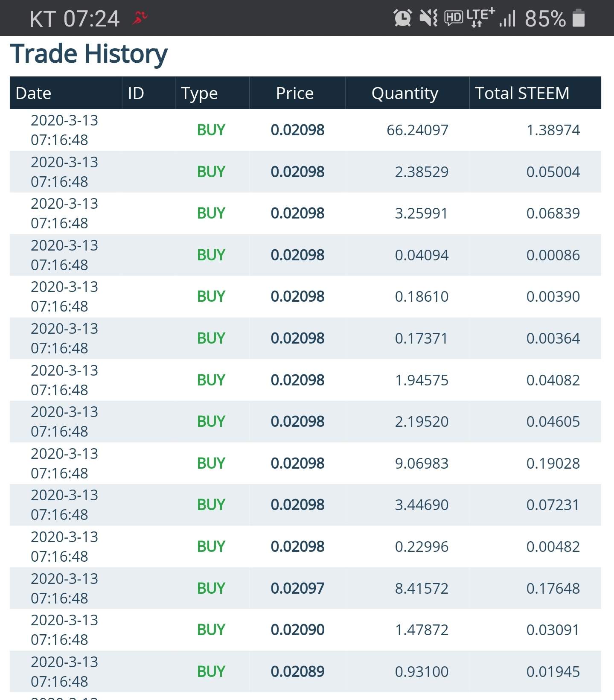Select the 9.06983 quantity cell
The image size is (614, 700).
click(422, 463)
